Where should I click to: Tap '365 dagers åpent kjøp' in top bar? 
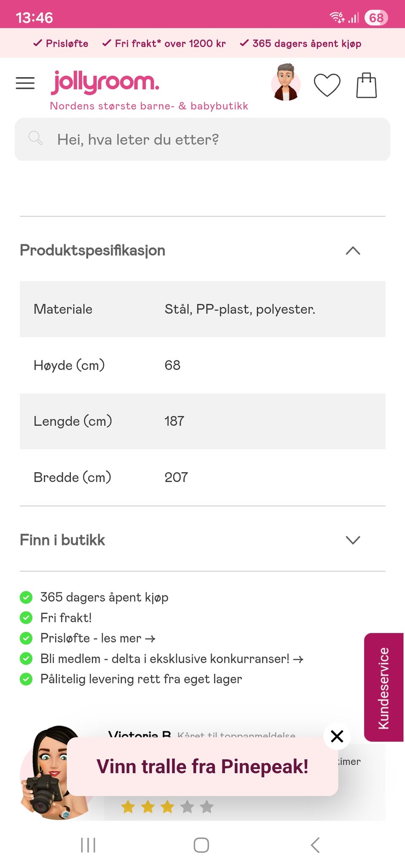(300, 43)
